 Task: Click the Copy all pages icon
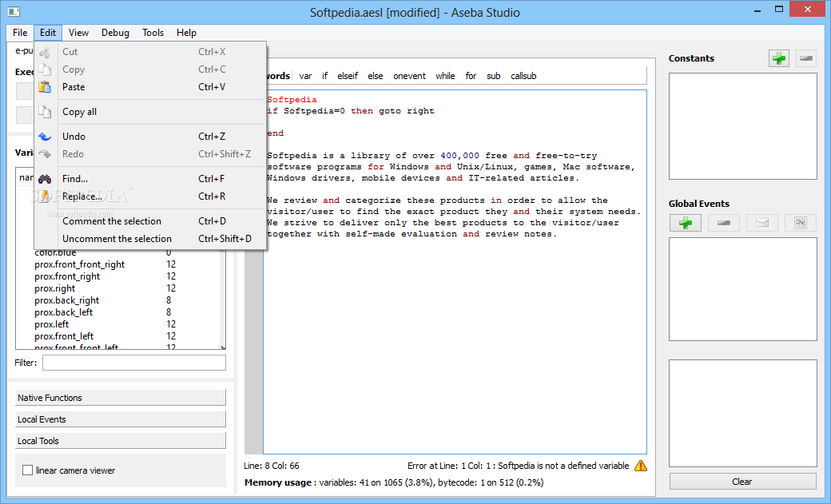coord(45,112)
